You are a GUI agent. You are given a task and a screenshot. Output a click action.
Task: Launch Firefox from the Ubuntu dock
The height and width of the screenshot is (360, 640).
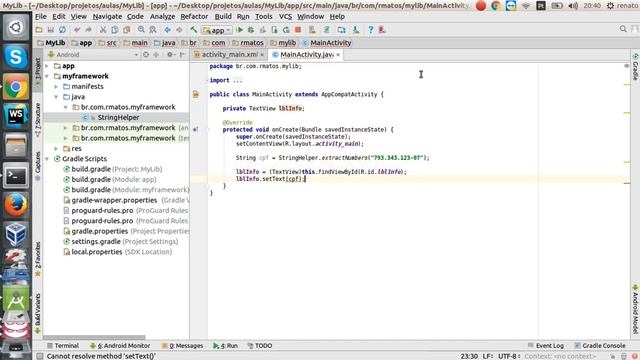(x=16, y=205)
